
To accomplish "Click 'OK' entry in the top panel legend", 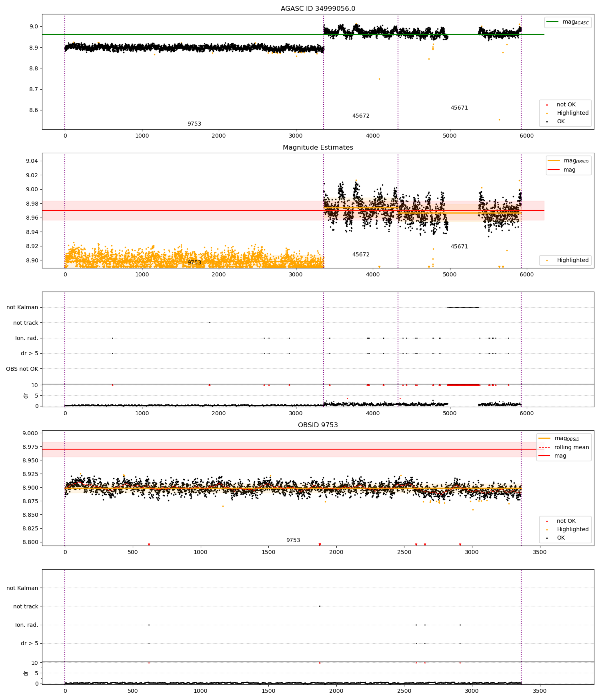I will click(x=561, y=121).
